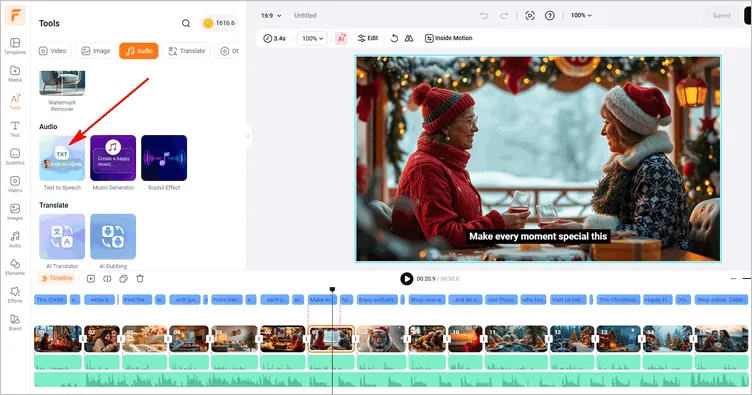Select the 'Happy H...' subtitle clip

(x=658, y=300)
